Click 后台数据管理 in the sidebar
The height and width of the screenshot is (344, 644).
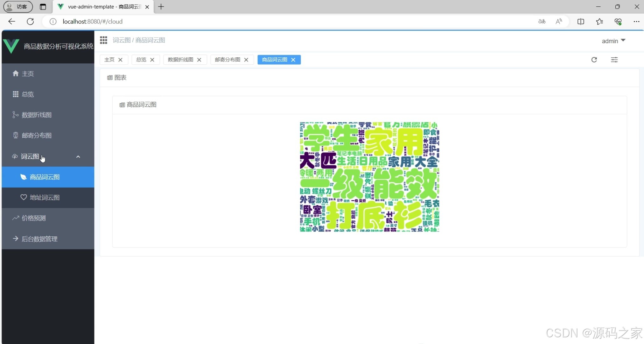(x=39, y=239)
